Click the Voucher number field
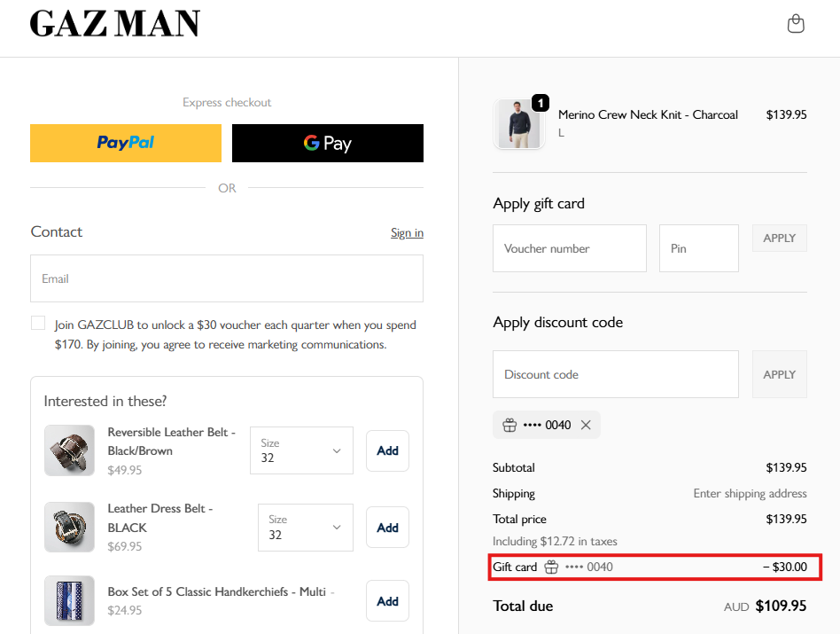The image size is (840, 634). coord(570,248)
